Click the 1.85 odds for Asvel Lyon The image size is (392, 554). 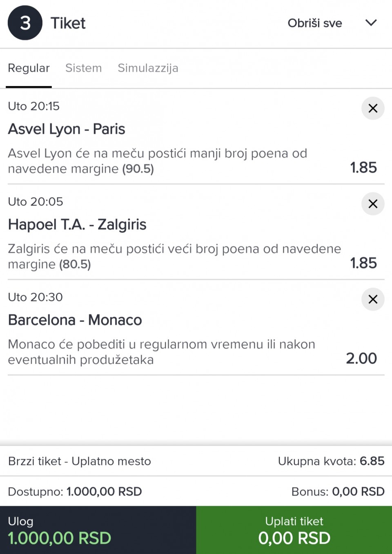pyautogui.click(x=363, y=168)
